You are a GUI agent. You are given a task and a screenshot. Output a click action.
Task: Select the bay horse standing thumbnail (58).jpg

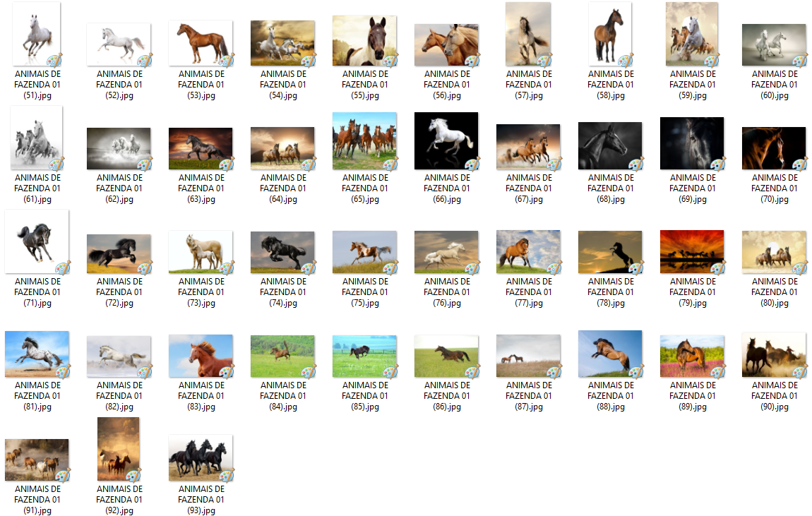pyautogui.click(x=609, y=35)
